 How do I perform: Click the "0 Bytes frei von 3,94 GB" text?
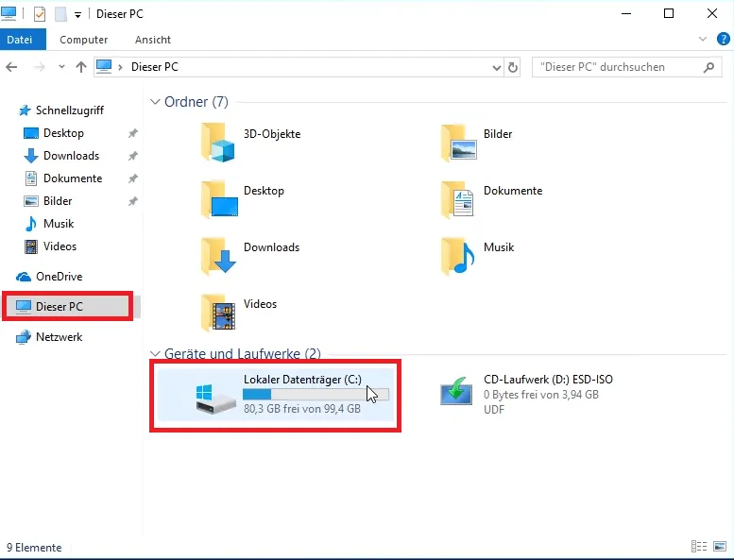(x=541, y=395)
